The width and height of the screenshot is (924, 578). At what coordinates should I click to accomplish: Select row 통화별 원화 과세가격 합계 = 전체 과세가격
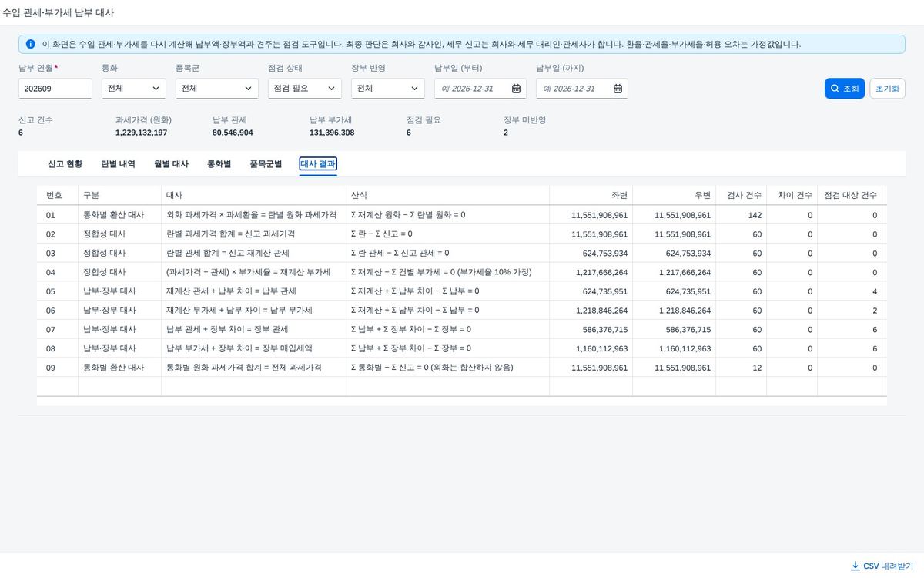coord(462,368)
